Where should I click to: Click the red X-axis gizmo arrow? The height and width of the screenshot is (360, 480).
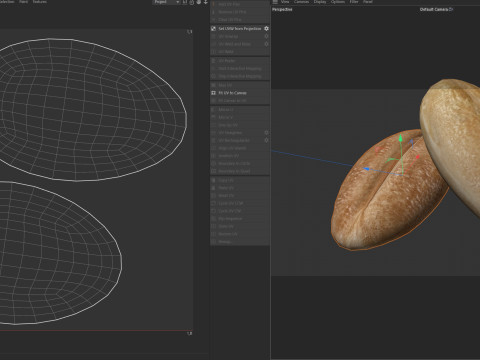click(417, 157)
